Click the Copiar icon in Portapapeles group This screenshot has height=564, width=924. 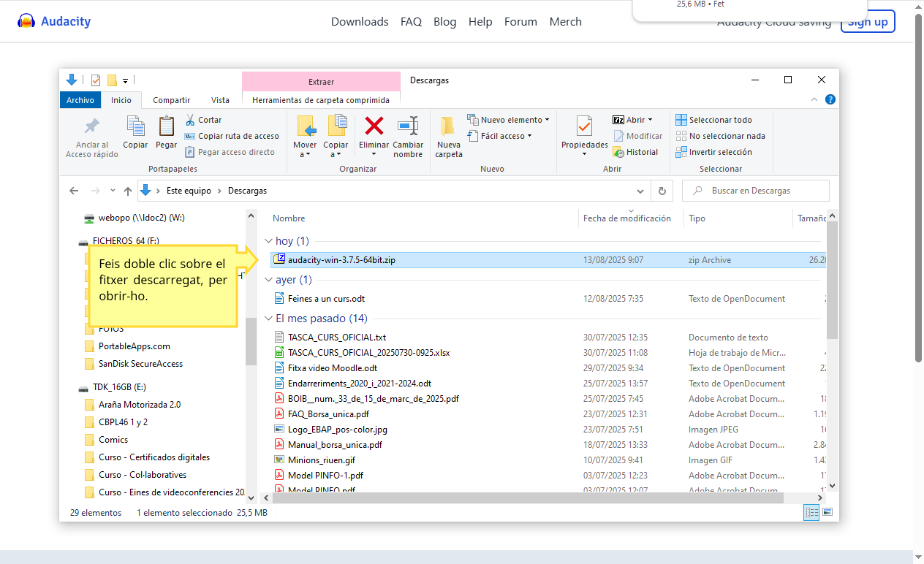pyautogui.click(x=135, y=126)
